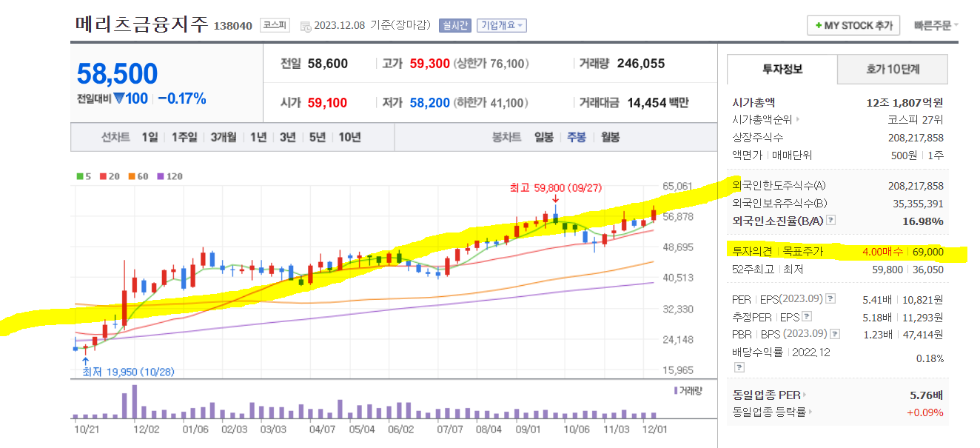Click the green 5-day moving average swatch
The image size is (980, 448).
79,176
